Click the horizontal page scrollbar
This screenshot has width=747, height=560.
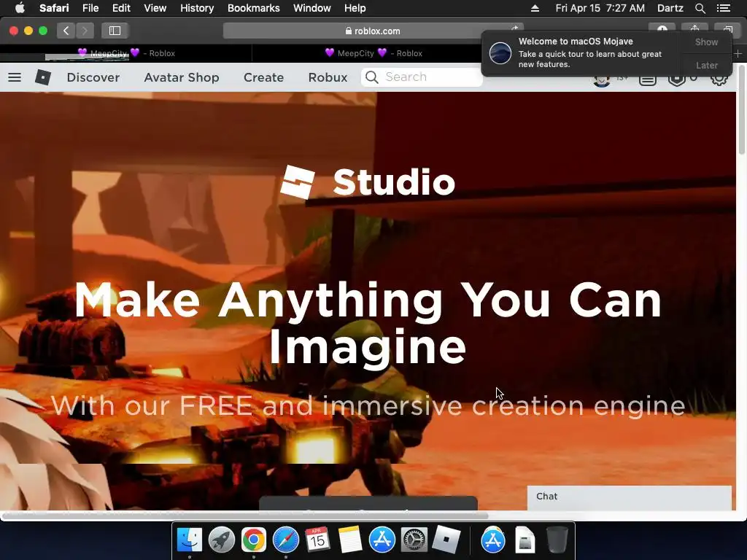click(x=245, y=516)
